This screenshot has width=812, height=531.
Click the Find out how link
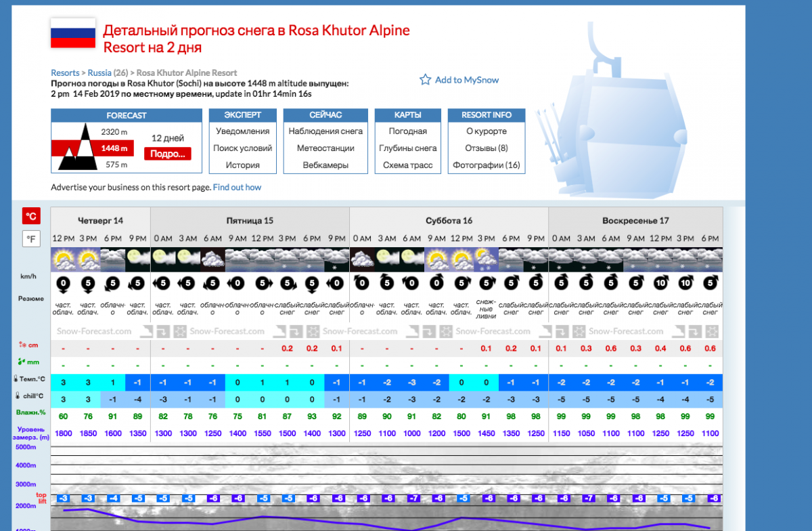[x=237, y=188]
